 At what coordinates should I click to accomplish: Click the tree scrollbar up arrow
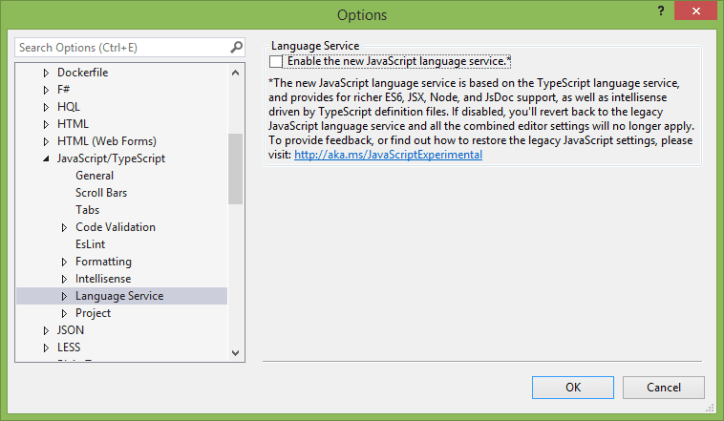(x=236, y=72)
